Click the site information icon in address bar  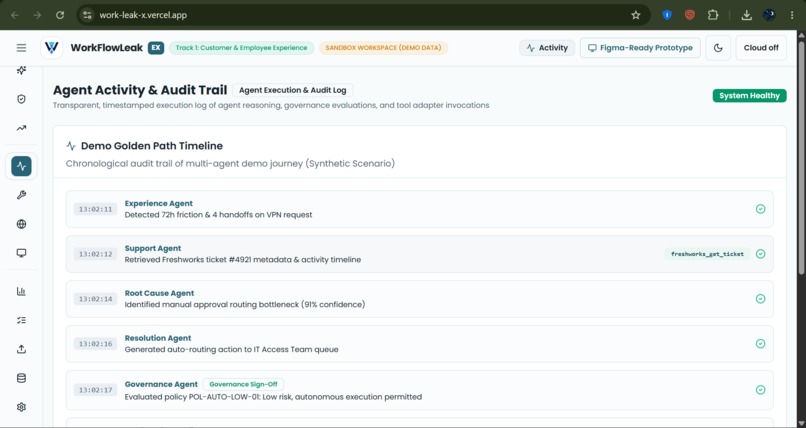tap(87, 15)
